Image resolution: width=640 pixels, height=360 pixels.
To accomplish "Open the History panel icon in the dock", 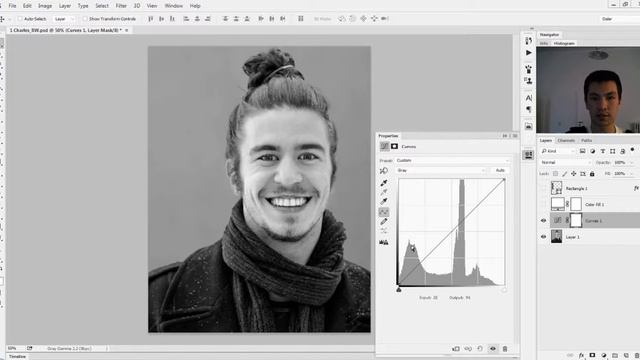I will point(529,40).
